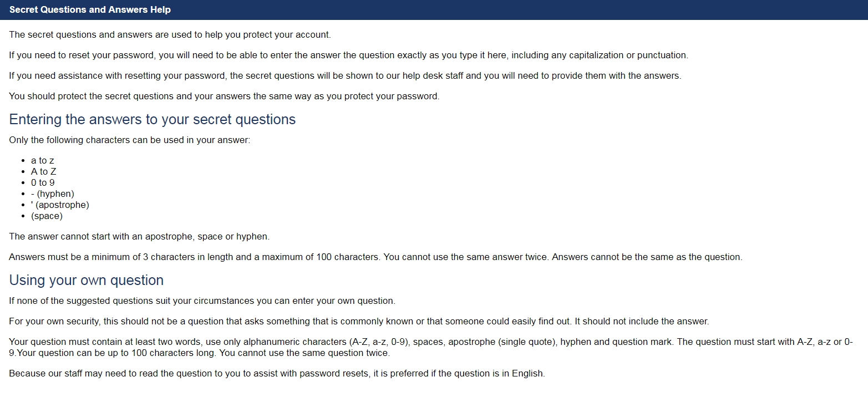This screenshot has width=868, height=397.
Task: Click the 'For your own security' paragraph
Action: point(359,321)
